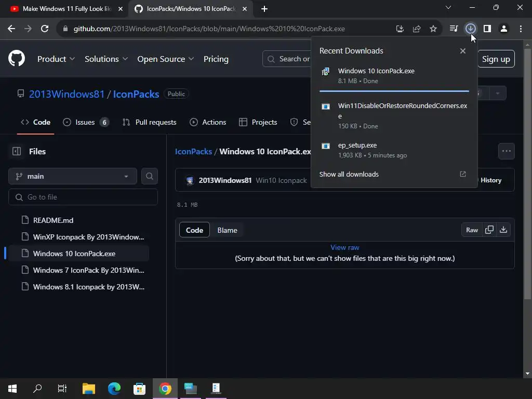Click the Go to file input

coord(83,197)
